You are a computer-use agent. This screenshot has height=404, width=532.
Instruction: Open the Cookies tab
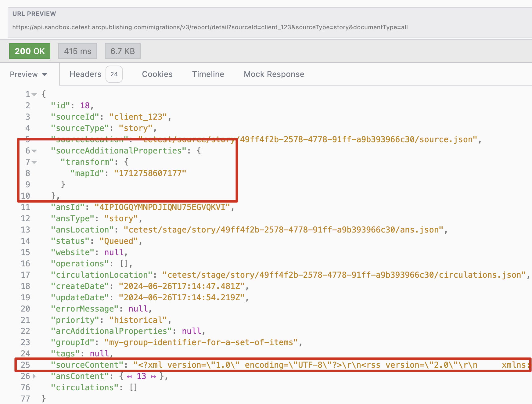pyautogui.click(x=157, y=74)
